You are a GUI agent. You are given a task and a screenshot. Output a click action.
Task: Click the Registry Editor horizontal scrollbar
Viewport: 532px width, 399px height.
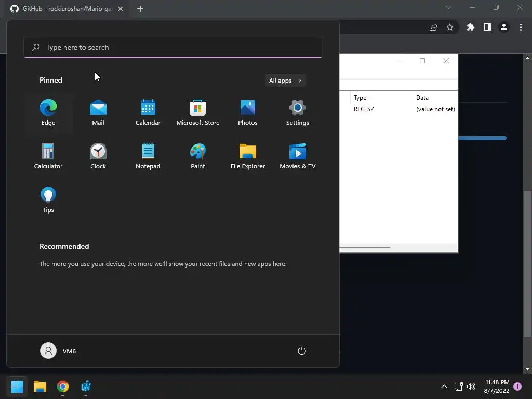[365, 248]
